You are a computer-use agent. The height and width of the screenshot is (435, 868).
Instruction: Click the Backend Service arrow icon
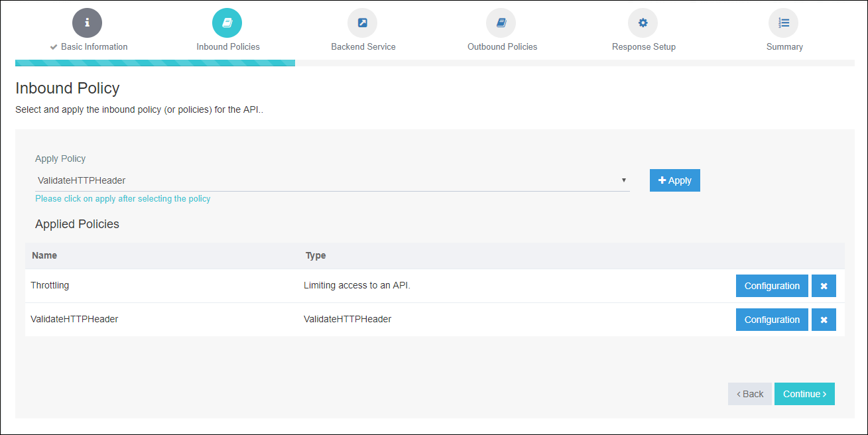tap(363, 22)
